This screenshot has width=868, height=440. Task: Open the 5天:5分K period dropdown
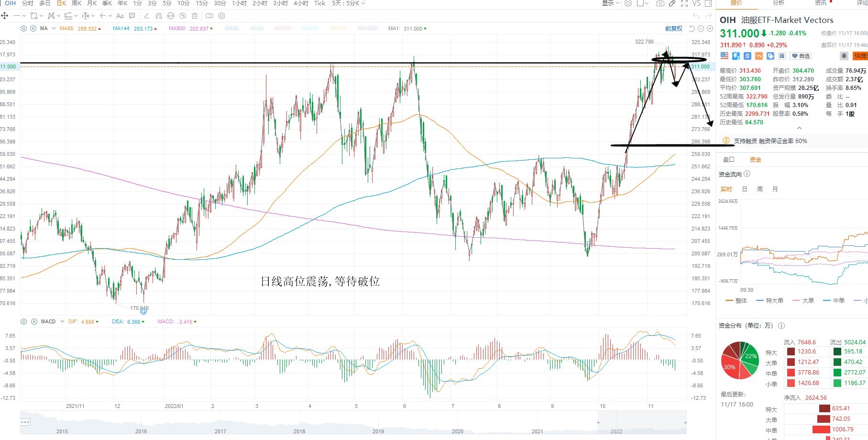pos(349,3)
